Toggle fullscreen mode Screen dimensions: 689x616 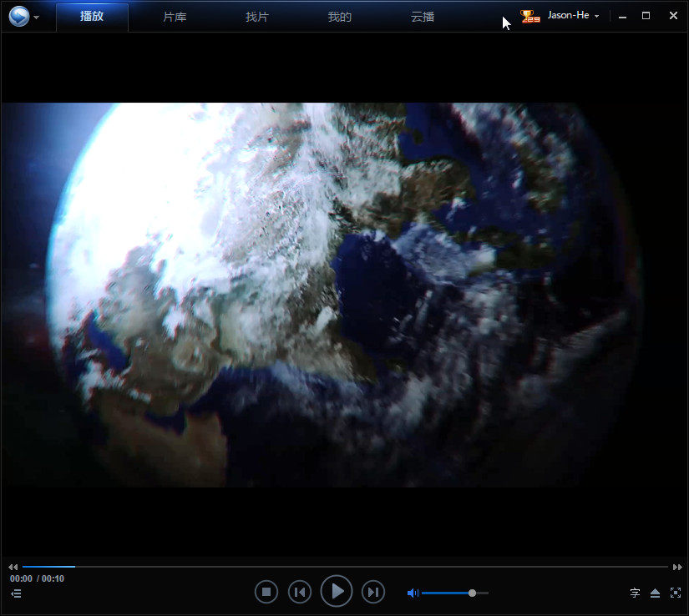click(676, 593)
